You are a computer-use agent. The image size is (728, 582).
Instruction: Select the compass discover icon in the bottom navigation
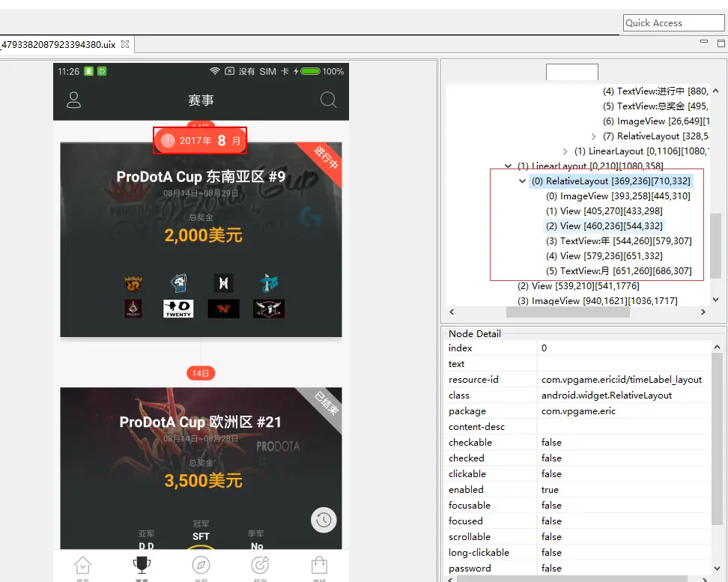pyautogui.click(x=201, y=565)
